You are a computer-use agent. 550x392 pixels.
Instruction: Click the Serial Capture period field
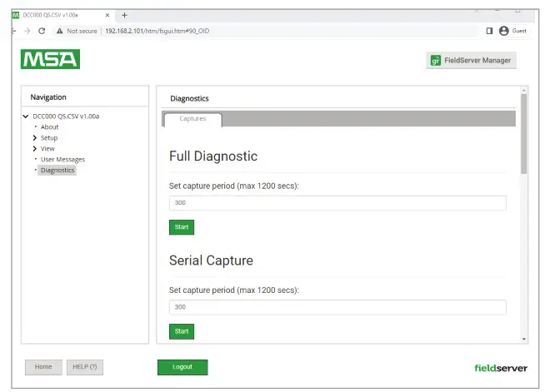click(x=337, y=307)
